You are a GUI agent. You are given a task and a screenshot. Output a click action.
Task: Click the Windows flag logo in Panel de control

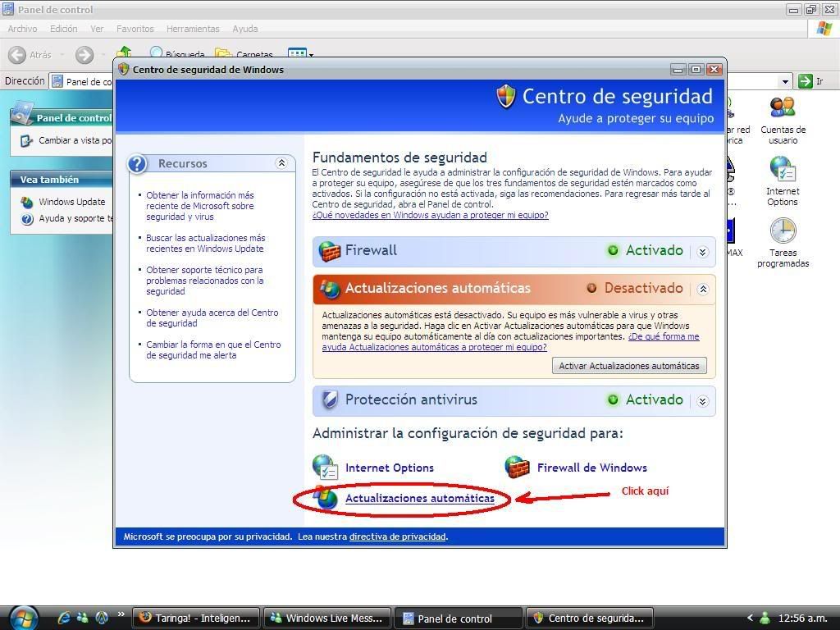824,29
